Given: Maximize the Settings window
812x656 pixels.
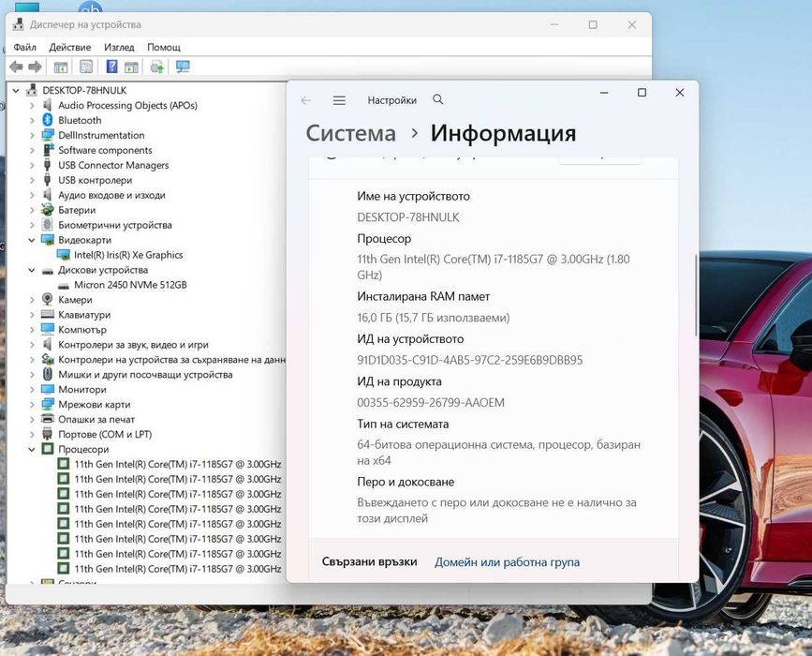Looking at the screenshot, I should pyautogui.click(x=642, y=93).
